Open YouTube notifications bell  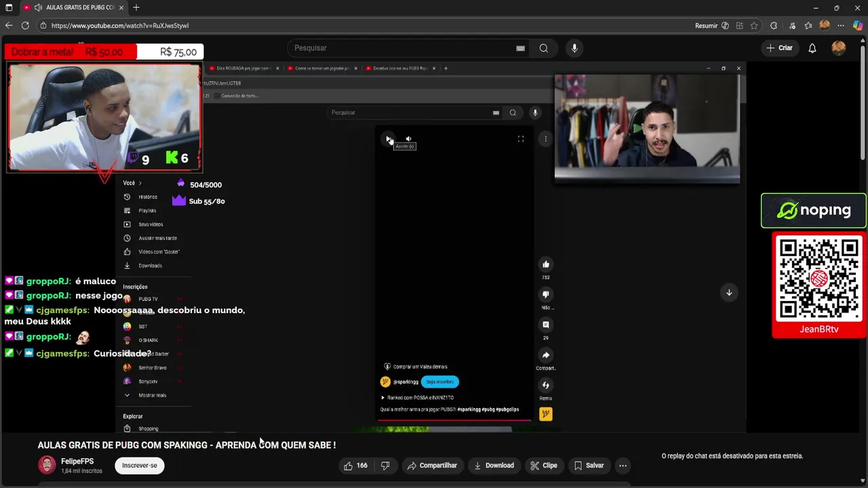812,48
